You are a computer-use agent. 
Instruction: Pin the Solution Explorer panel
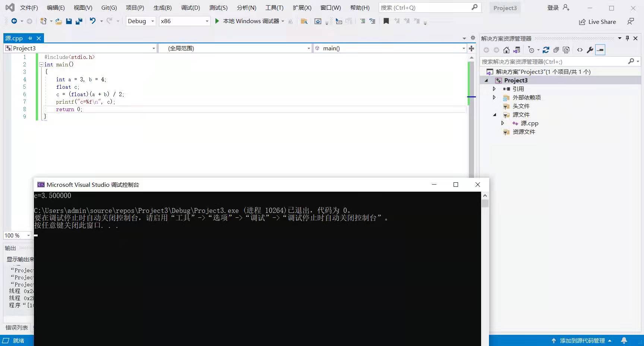pyautogui.click(x=627, y=38)
